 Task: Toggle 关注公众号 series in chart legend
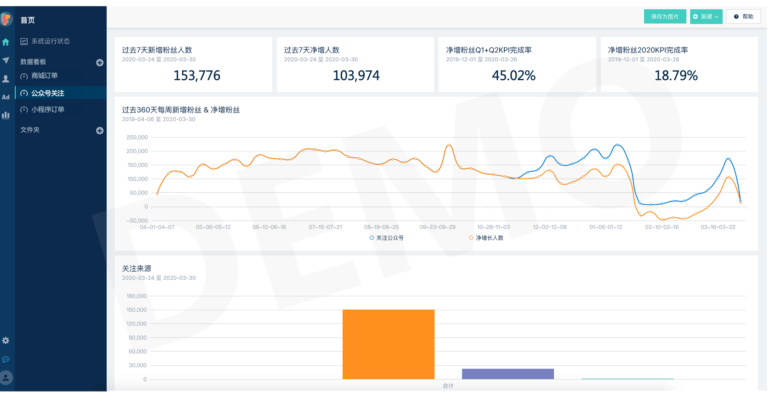(386, 238)
